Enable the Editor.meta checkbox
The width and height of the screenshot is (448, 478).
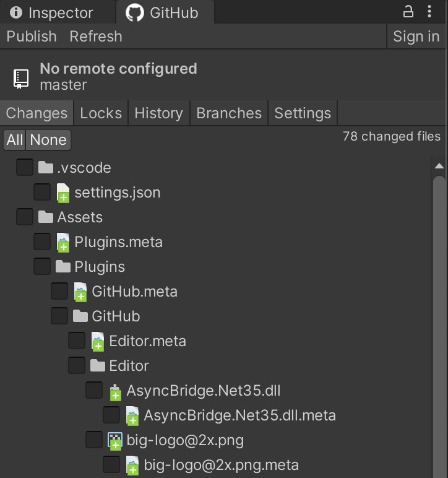(x=77, y=341)
